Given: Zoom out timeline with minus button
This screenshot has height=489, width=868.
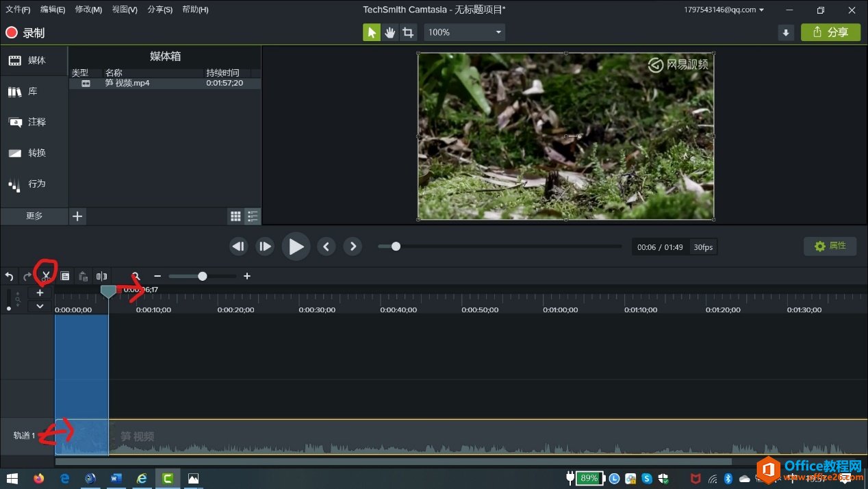Looking at the screenshot, I should tap(157, 277).
